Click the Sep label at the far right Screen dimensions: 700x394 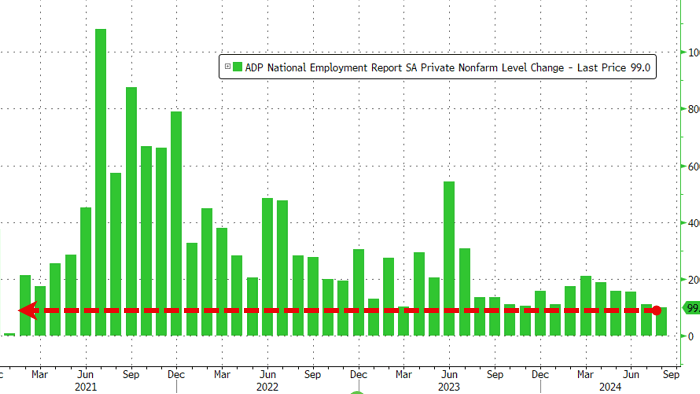671,374
